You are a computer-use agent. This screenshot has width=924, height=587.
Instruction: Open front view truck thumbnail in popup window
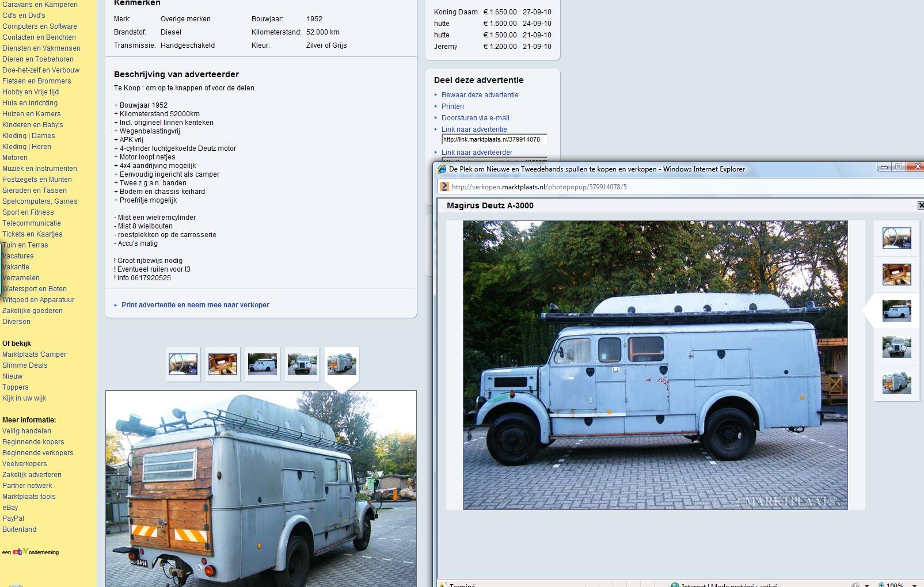coord(896,347)
